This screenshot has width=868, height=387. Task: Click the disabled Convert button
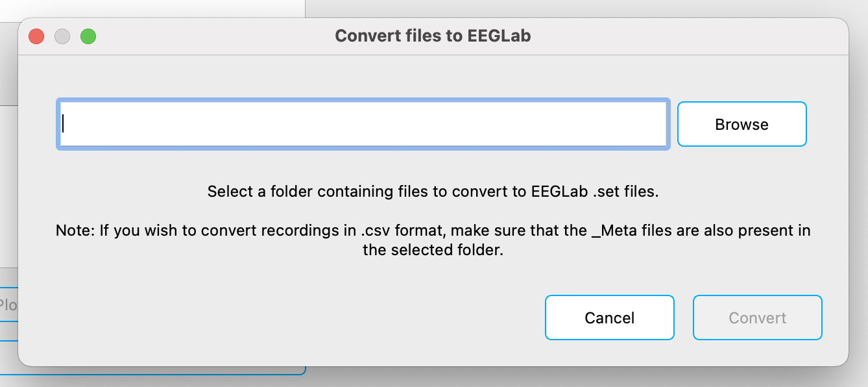757,318
